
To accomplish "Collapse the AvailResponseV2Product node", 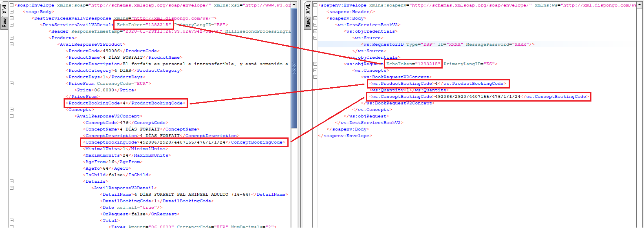I will [x=11, y=44].
